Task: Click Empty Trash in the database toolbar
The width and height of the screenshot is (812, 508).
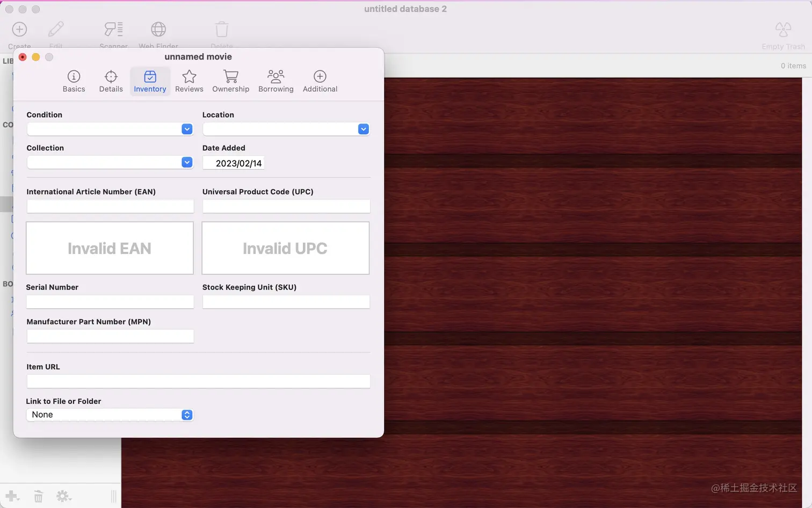Action: coord(783,36)
